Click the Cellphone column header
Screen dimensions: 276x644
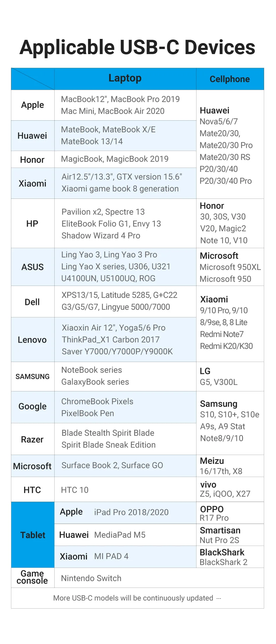coord(230,79)
